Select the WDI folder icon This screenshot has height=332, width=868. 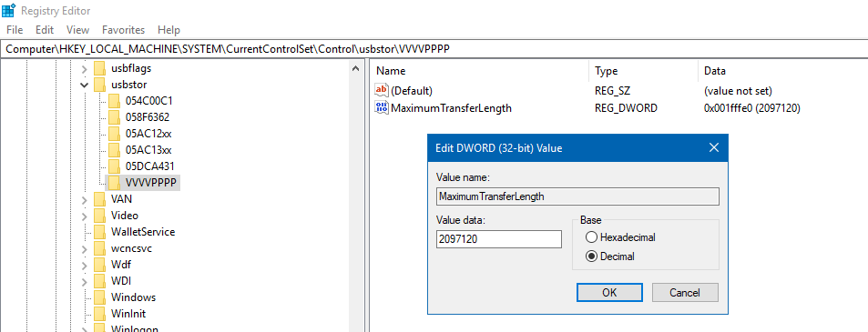(99, 281)
